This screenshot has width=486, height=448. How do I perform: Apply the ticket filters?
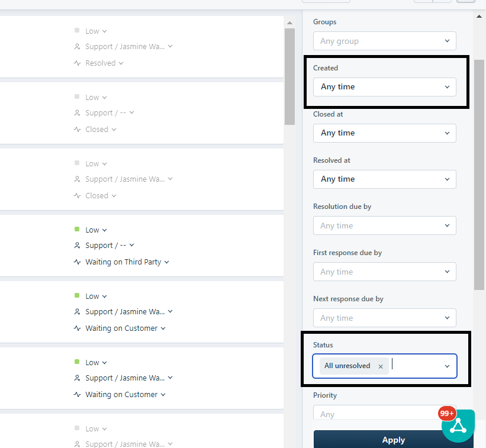pos(393,439)
